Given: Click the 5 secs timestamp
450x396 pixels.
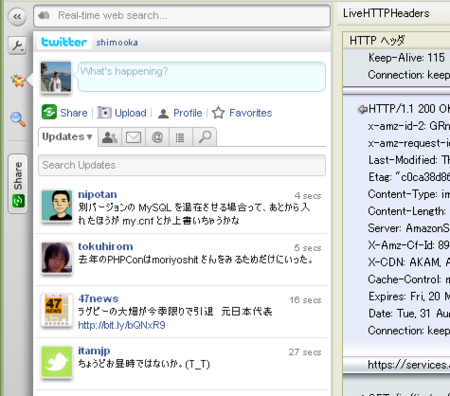Looking at the screenshot, I should pyautogui.click(x=308, y=248).
